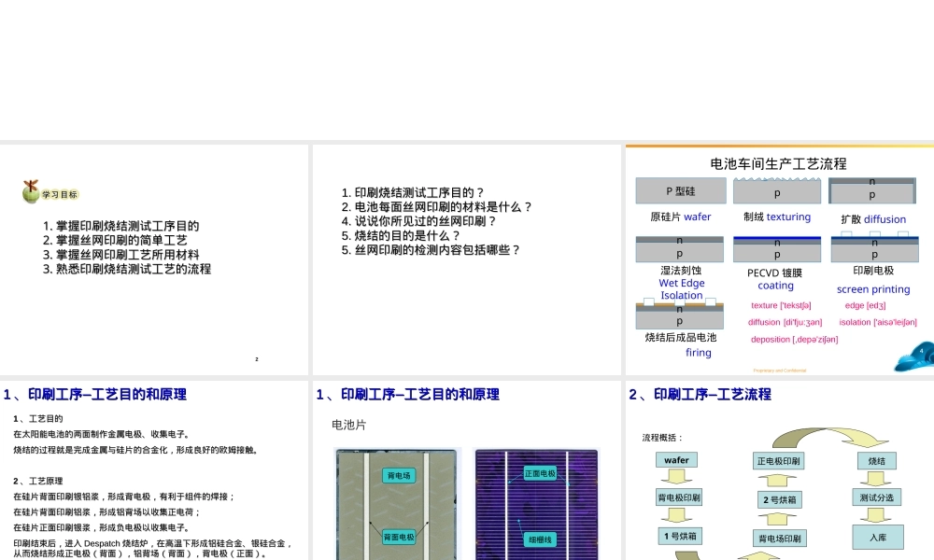Click line '2. 掌握丝网印刷的简单工艺'
This screenshot has width=934, height=560.
(115, 241)
